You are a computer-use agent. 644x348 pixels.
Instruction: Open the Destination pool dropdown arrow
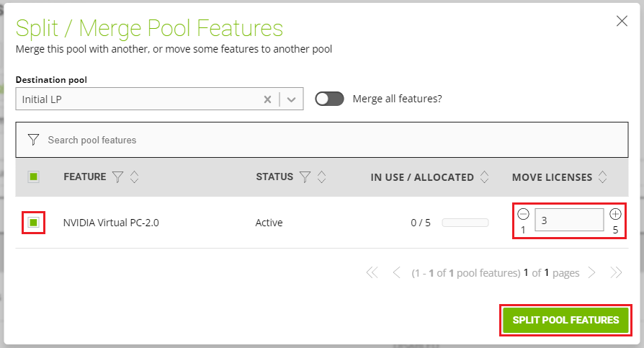point(292,99)
